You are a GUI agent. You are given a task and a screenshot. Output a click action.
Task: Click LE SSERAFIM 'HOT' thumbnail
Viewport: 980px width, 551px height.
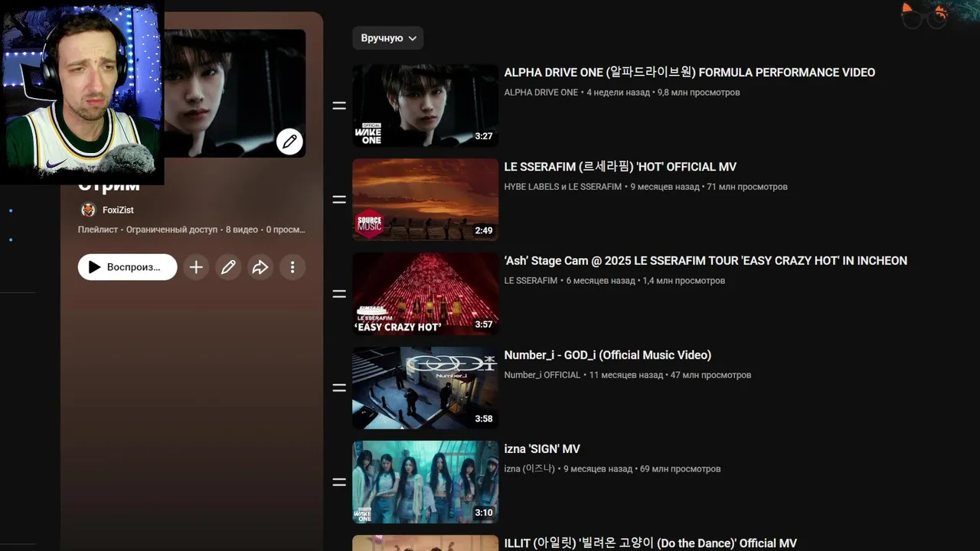pyautogui.click(x=425, y=200)
